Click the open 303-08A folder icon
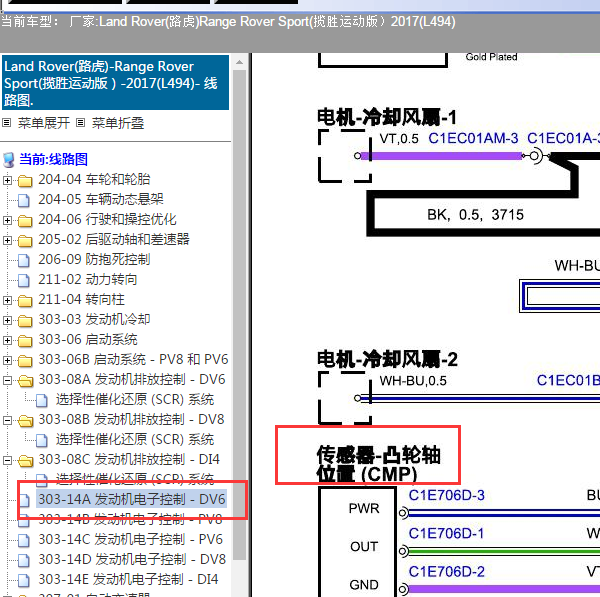This screenshot has height=597, width=600. coord(26,380)
